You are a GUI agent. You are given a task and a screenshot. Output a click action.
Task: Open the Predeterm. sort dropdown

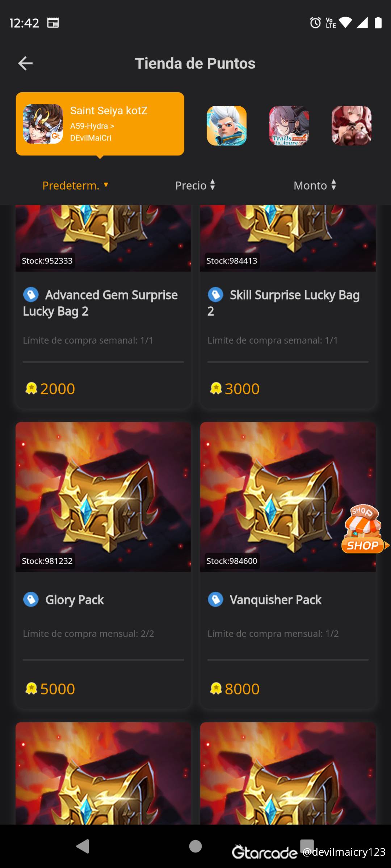[x=75, y=185]
